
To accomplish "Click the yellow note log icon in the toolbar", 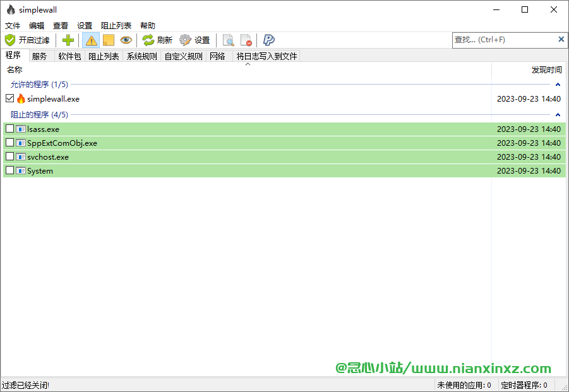I will (x=109, y=40).
